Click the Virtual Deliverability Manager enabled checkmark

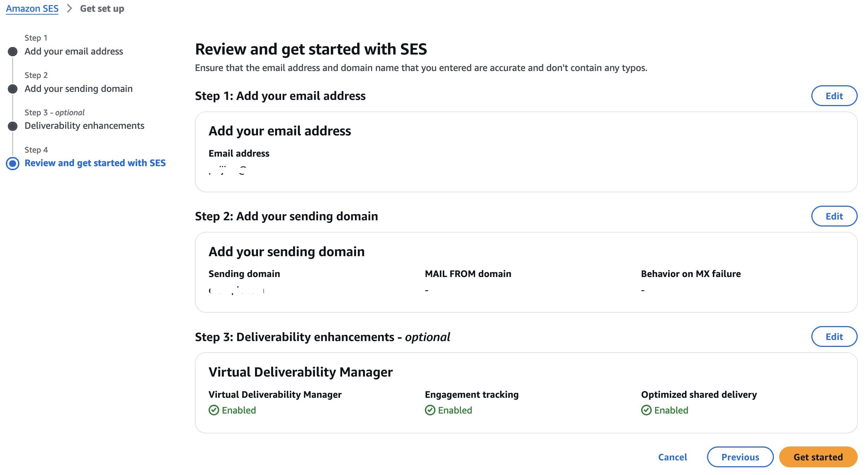click(214, 410)
